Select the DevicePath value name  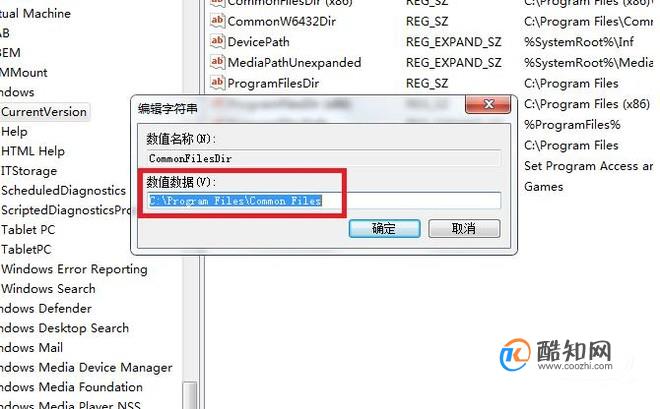(258, 42)
